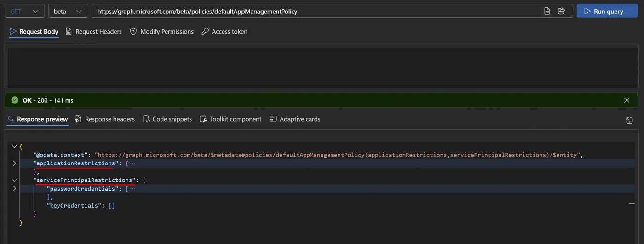The width and height of the screenshot is (644, 244).
Task: Open the Adaptive cards tab
Action: pyautogui.click(x=295, y=119)
